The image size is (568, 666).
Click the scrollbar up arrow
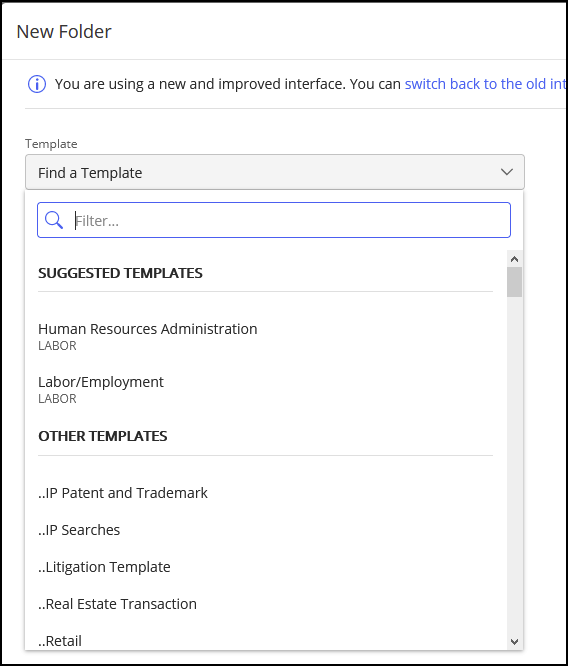click(514, 259)
